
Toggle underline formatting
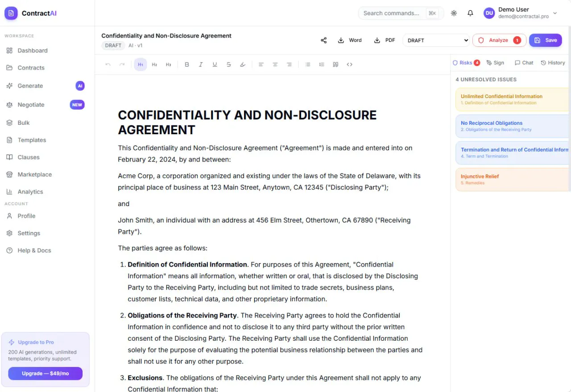pyautogui.click(x=215, y=65)
